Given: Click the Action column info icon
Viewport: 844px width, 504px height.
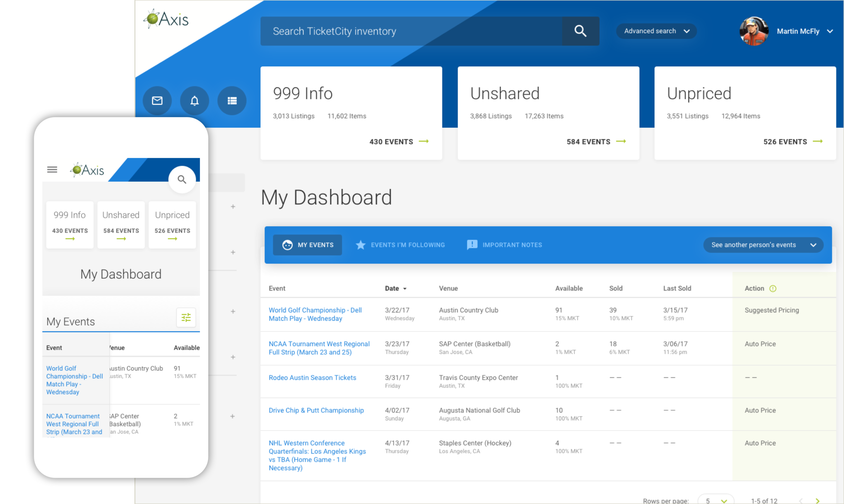Looking at the screenshot, I should (773, 288).
